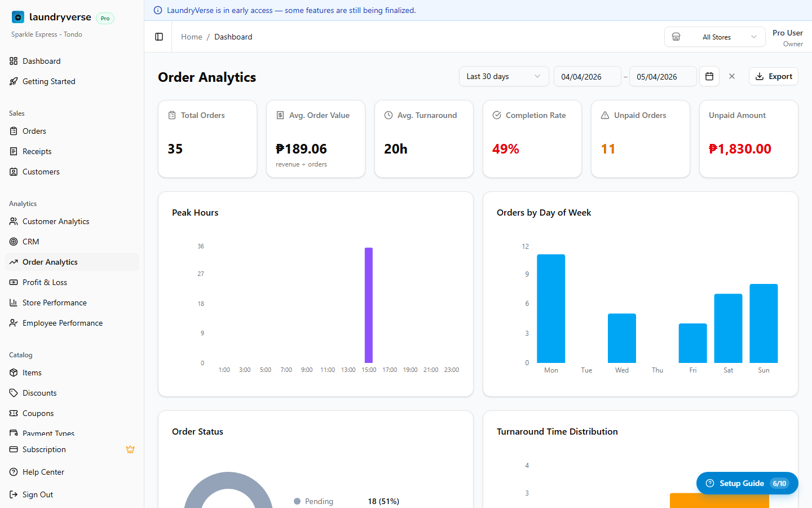This screenshot has width=812, height=508.
Task: Open Getting Started page
Action: tap(72, 81)
